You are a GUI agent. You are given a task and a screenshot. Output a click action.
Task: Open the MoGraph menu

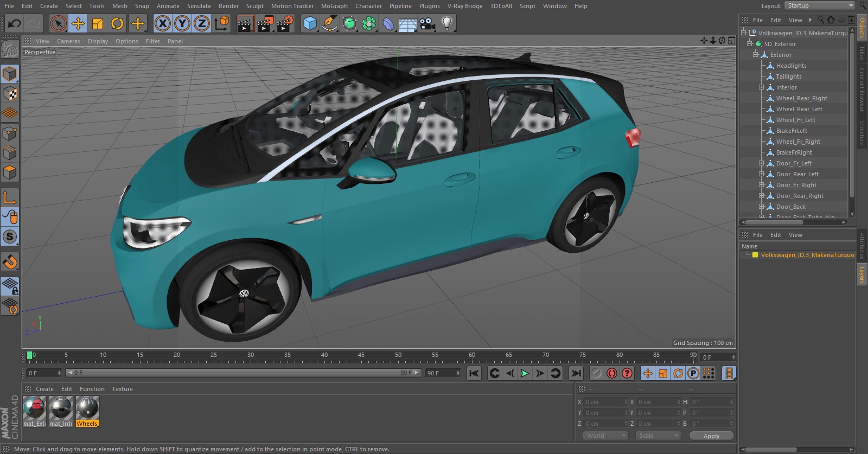point(334,6)
